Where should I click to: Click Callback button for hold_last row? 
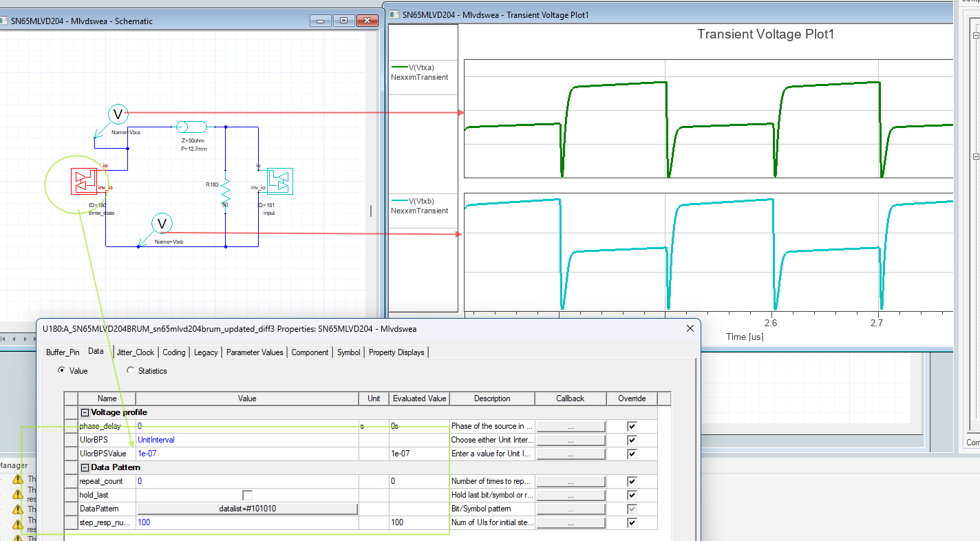click(571, 495)
